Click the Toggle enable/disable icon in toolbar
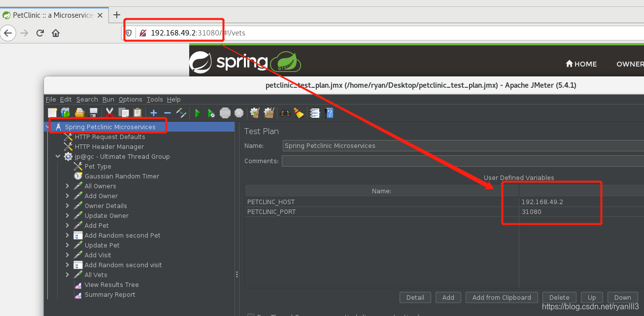 click(181, 113)
